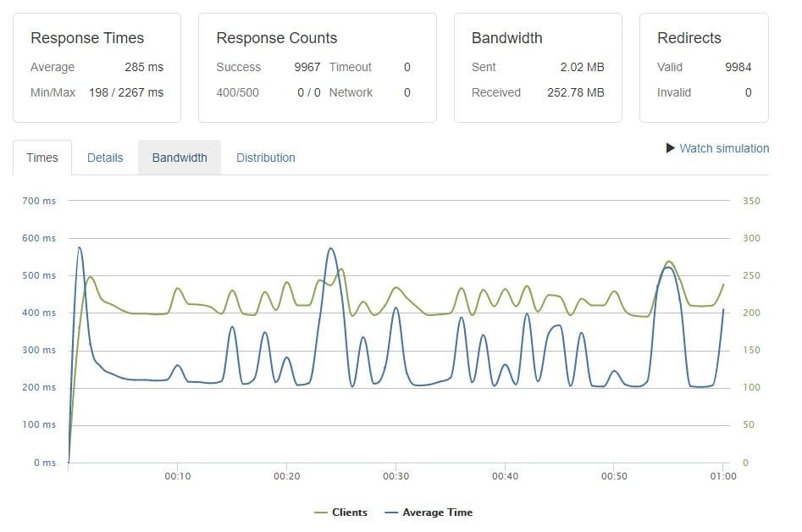The width and height of the screenshot is (802, 532).
Task: Click the 252.78 MB received value
Action: pyautogui.click(x=576, y=92)
